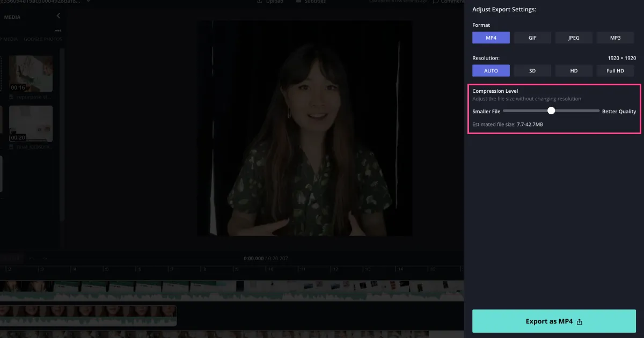Pick MP3 as the export format
The height and width of the screenshot is (338, 644).
[x=615, y=38]
